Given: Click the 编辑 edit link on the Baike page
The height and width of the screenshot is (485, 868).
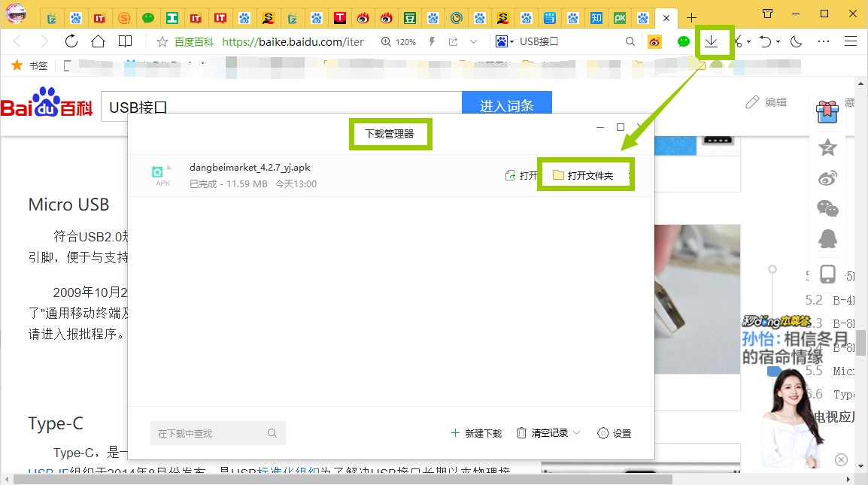Looking at the screenshot, I should (x=766, y=102).
